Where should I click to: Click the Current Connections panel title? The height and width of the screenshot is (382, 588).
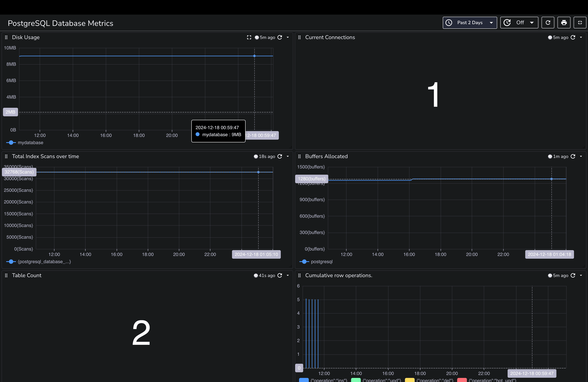click(x=330, y=37)
